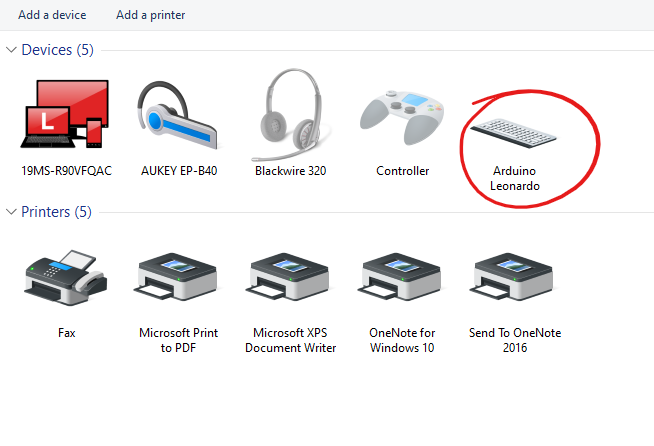The height and width of the screenshot is (446, 654).
Task: Click the "Microsoft XPS Document Writer" label text
Action: (290, 340)
